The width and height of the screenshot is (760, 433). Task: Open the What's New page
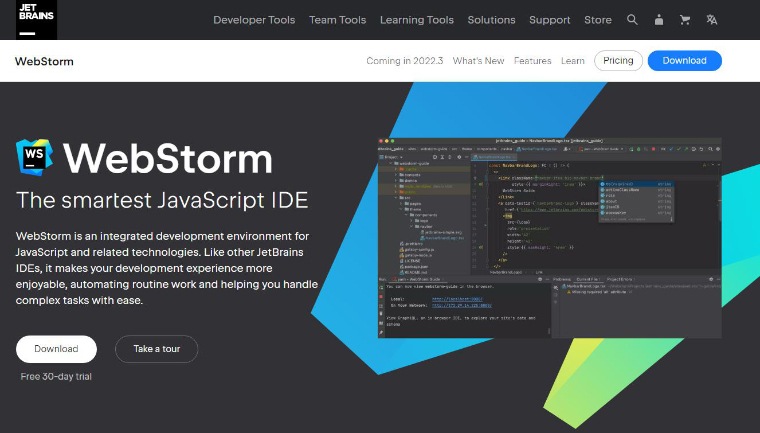[478, 61]
